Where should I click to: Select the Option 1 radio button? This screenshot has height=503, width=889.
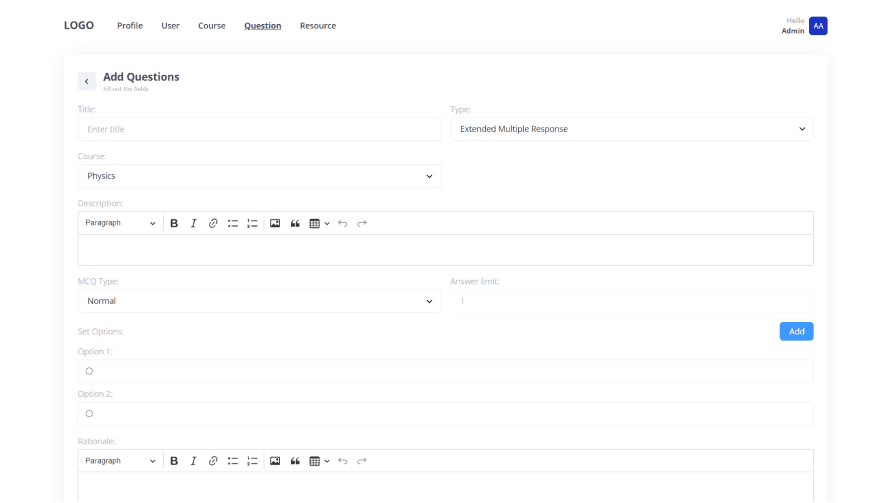coord(89,371)
